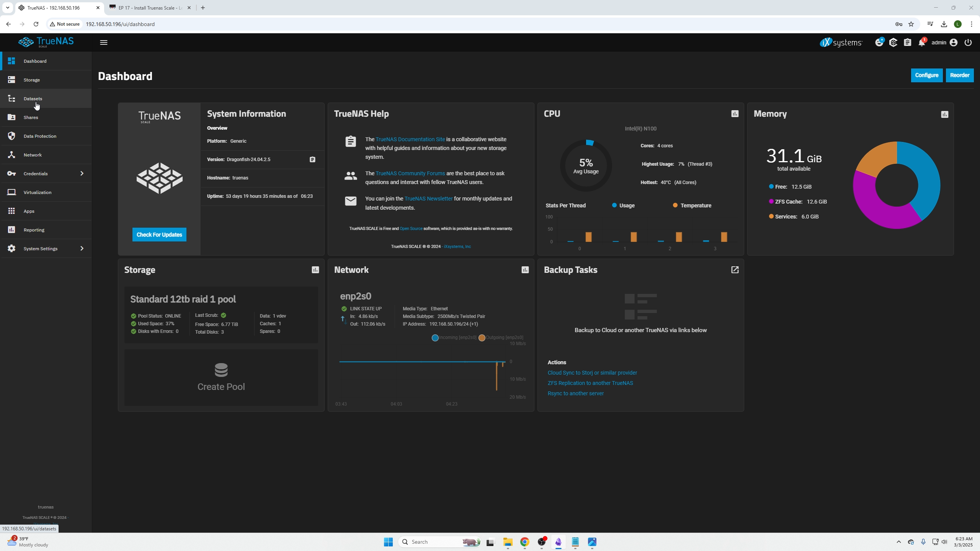This screenshot has width=980, height=551.
Task: Click the power button icon
Action: pyautogui.click(x=968, y=42)
